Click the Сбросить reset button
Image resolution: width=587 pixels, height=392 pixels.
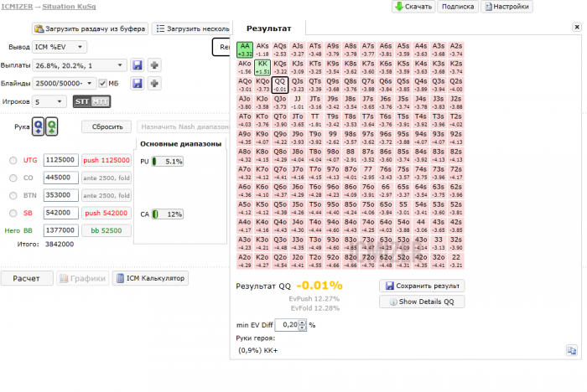tap(106, 126)
